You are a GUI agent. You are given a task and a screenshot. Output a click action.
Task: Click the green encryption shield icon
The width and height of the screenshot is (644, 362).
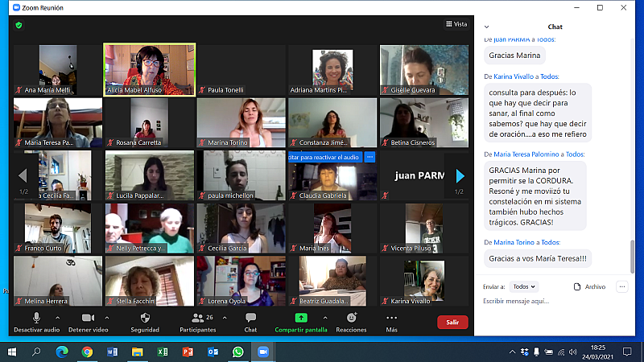tap(19, 25)
